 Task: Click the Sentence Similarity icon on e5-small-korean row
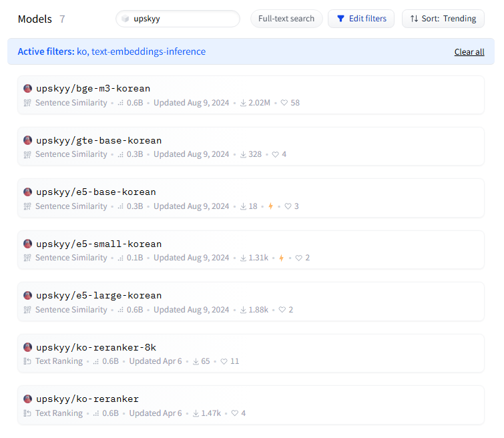27,258
